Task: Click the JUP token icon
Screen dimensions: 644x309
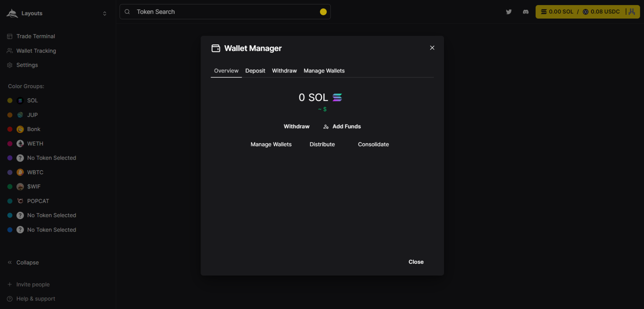Action: click(20, 115)
